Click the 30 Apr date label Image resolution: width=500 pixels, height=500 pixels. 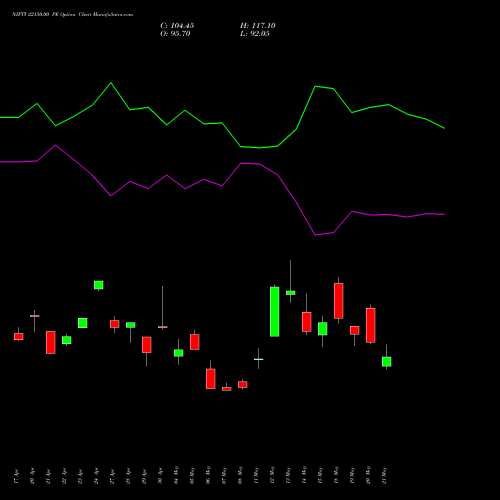click(160, 476)
